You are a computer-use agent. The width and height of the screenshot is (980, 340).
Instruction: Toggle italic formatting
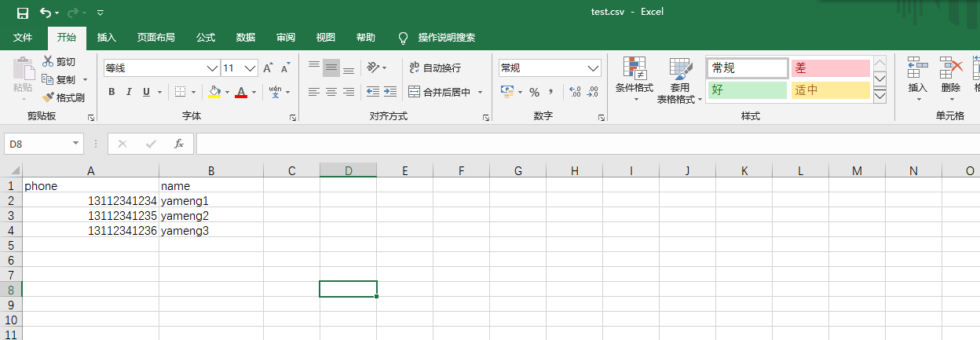coord(129,92)
